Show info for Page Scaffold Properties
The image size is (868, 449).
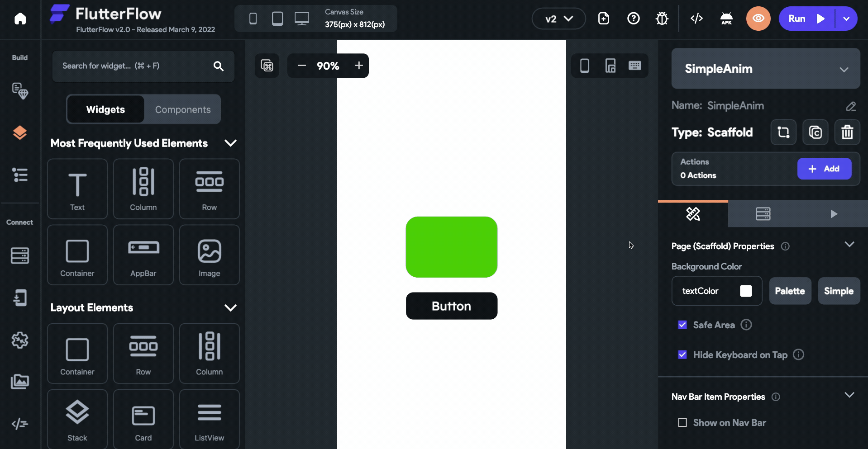785,246
